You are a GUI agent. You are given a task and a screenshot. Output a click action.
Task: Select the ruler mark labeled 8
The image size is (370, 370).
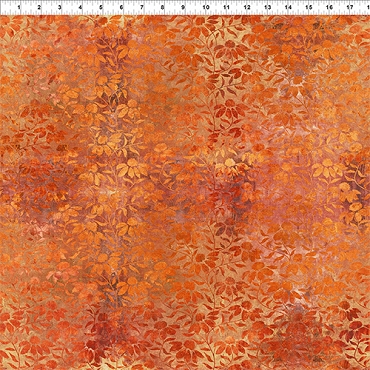tap(162, 7)
